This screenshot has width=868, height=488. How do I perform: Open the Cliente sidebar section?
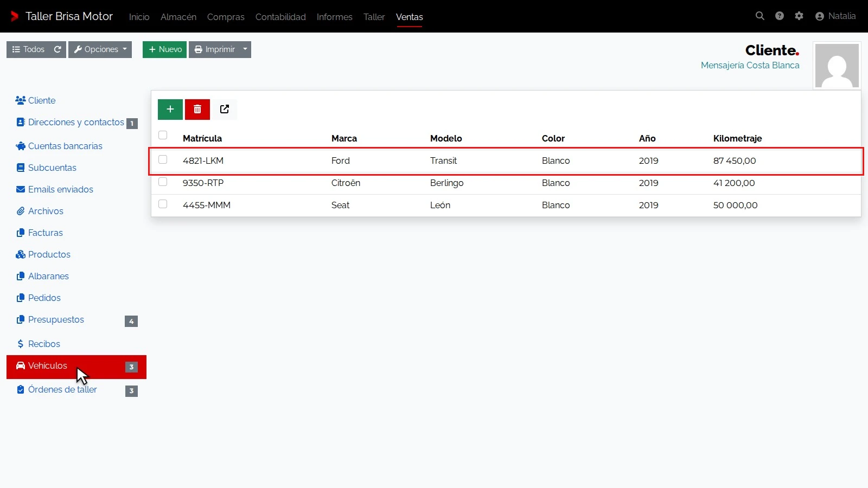[x=36, y=100]
